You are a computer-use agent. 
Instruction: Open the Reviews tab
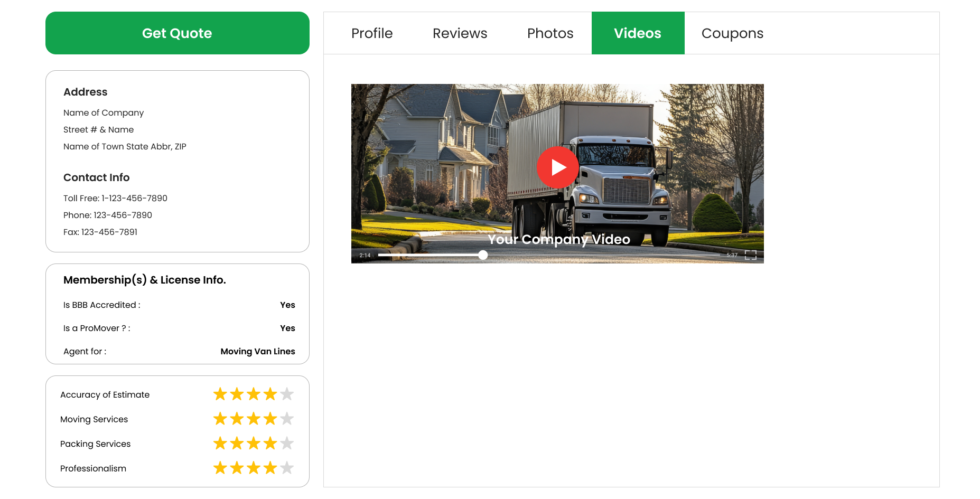point(459,33)
